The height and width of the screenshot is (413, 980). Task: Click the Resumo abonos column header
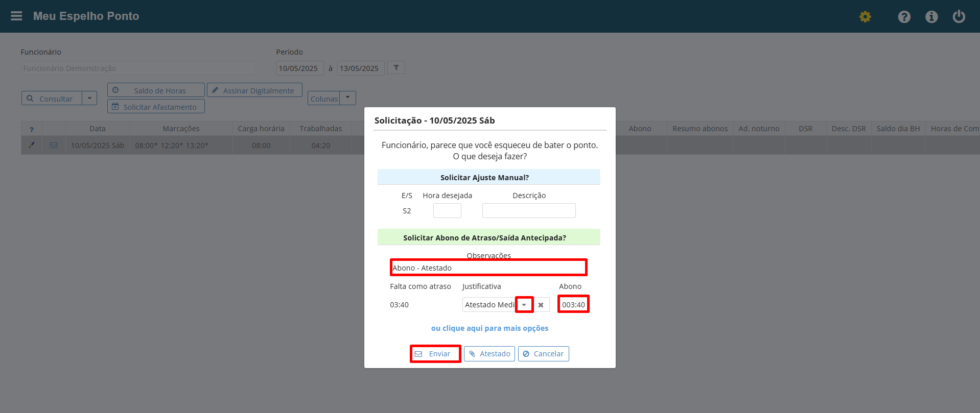pos(700,129)
